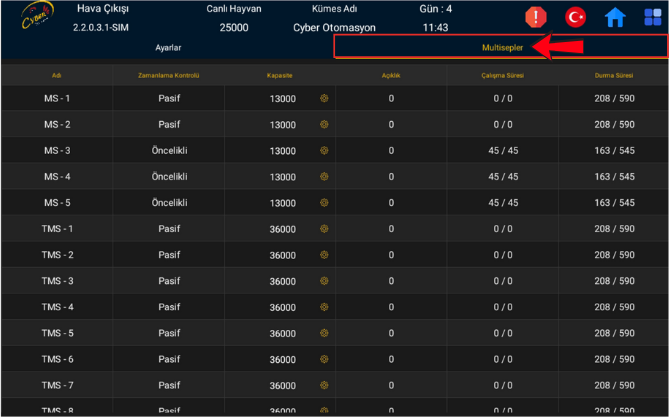Open capacity gear icon for MS - 5
The height and width of the screenshot is (417, 669).
(x=324, y=203)
